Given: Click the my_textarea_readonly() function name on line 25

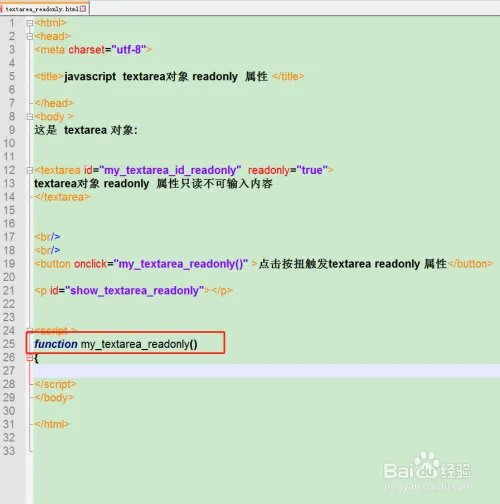Looking at the screenshot, I should [139, 344].
